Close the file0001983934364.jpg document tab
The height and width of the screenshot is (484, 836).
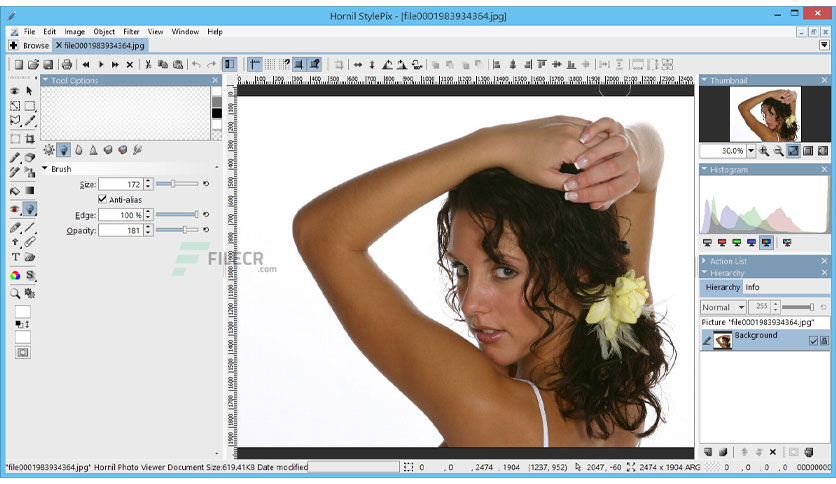coord(59,45)
